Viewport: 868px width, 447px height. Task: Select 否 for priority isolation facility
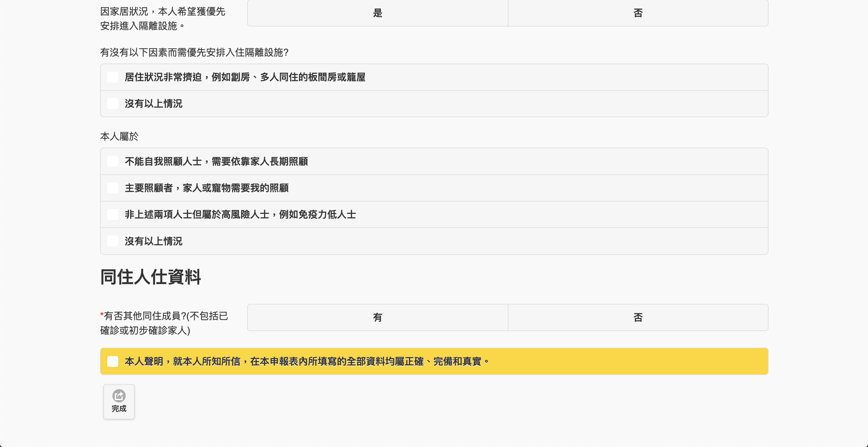click(638, 13)
